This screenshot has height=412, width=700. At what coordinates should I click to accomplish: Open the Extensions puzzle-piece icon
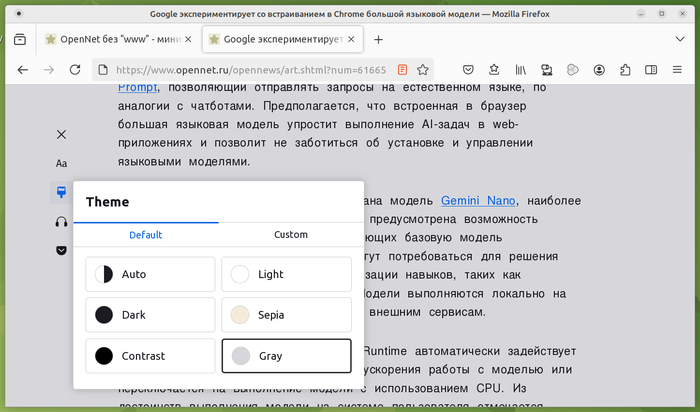(625, 70)
